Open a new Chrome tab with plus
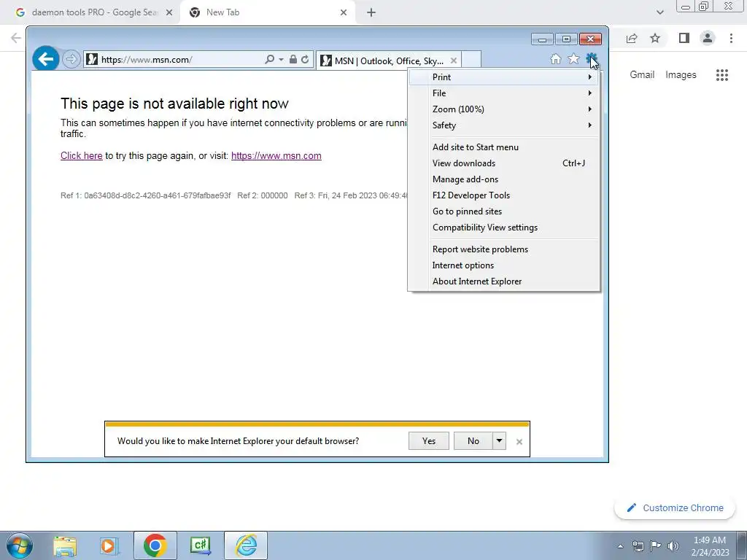Image resolution: width=747 pixels, height=560 pixels. [371, 12]
